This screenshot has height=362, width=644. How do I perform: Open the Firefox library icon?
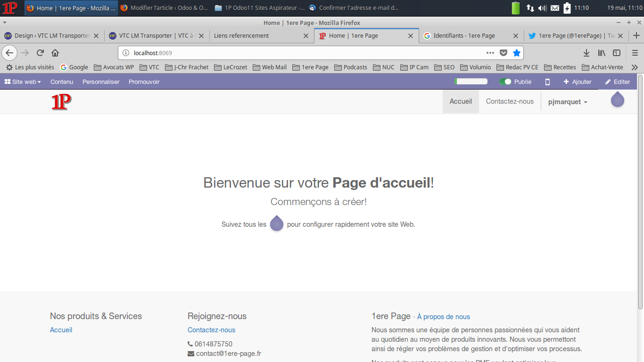(602, 53)
